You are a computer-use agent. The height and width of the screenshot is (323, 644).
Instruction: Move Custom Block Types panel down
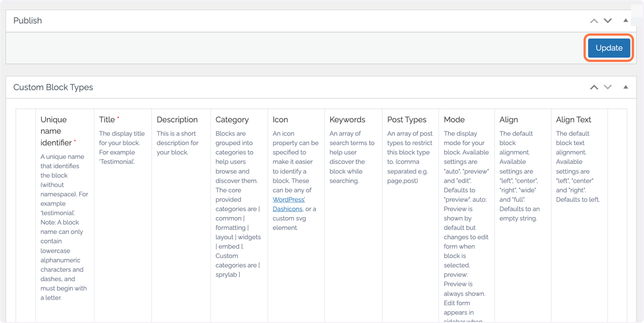tap(608, 87)
